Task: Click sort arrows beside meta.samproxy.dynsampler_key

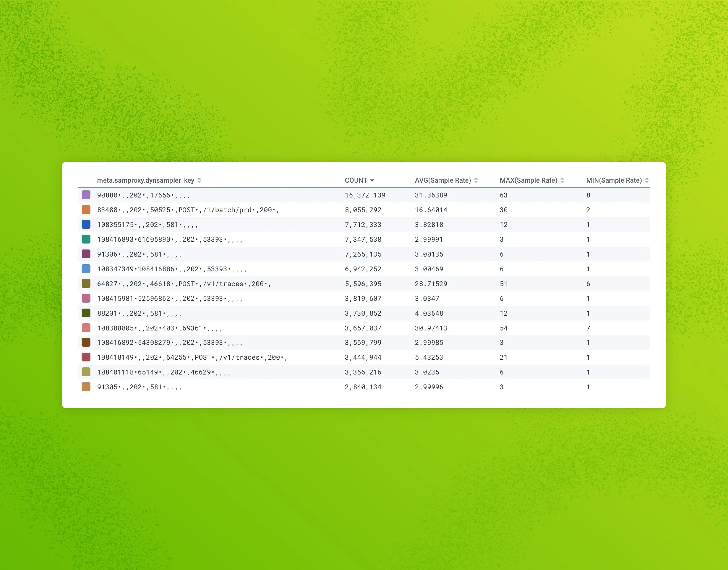Action: 199,180
